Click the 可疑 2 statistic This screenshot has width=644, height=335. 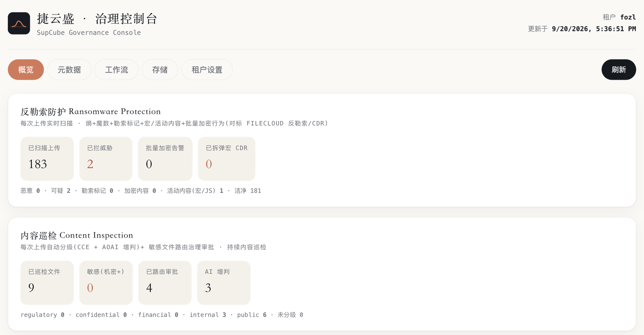tap(61, 191)
